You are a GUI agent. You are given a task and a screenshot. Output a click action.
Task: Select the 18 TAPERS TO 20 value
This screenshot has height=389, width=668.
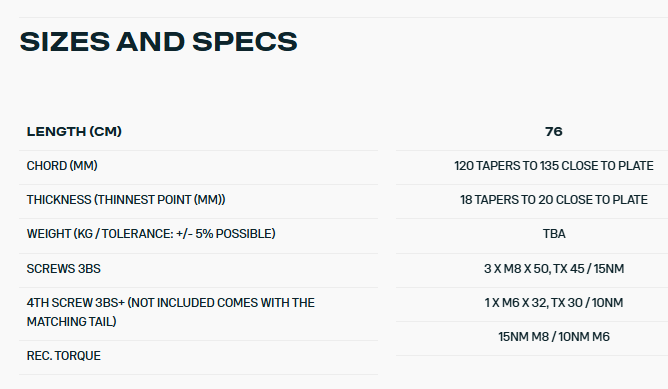click(553, 199)
